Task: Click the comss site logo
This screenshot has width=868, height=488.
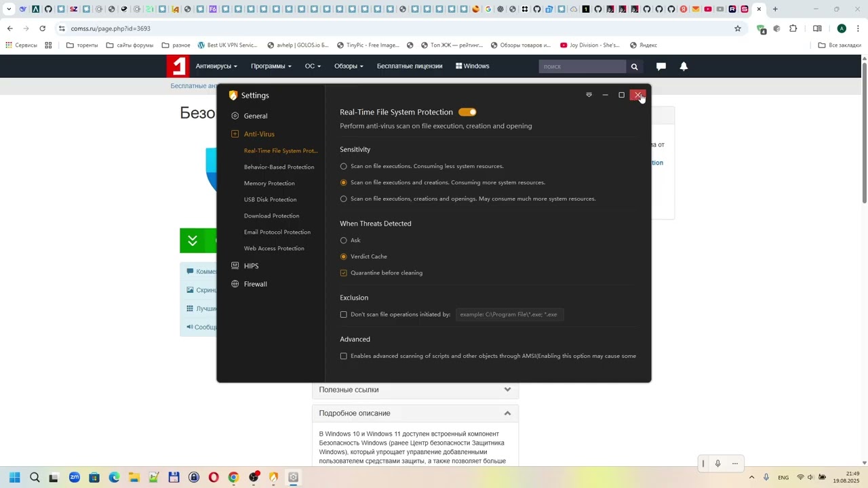Action: tap(178, 66)
